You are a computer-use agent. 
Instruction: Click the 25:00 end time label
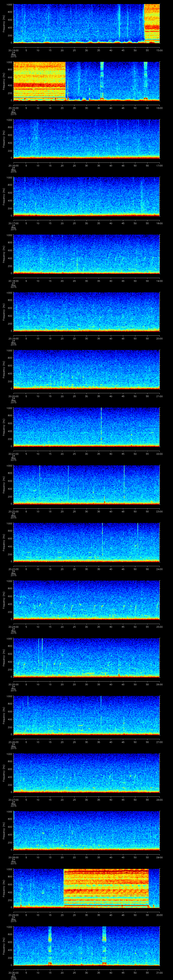point(159,627)
